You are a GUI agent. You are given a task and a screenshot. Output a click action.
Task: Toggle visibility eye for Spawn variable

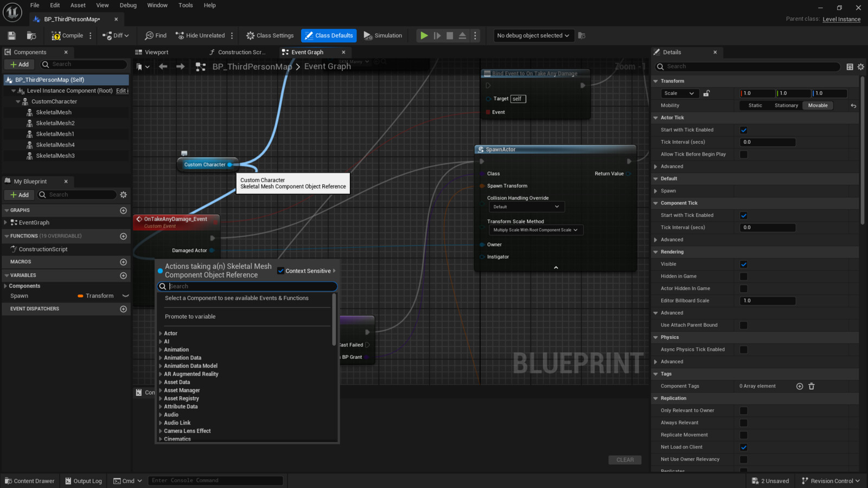125,296
